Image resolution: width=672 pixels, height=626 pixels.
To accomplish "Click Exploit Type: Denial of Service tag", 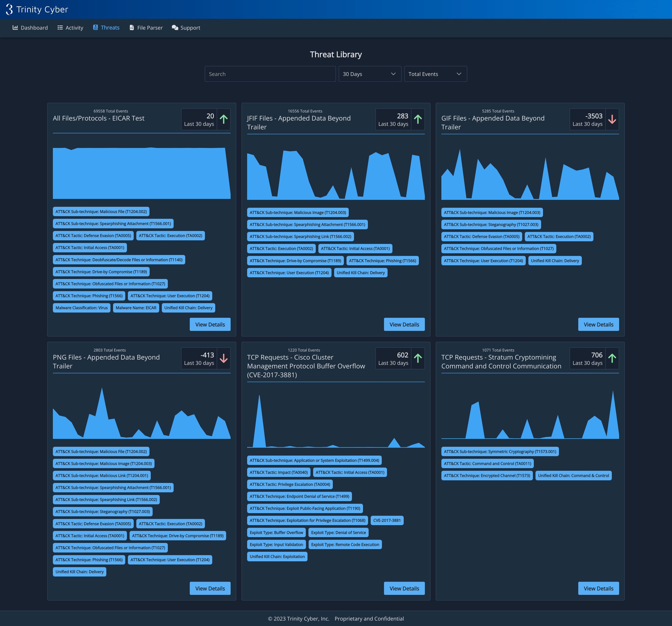I will coord(338,532).
